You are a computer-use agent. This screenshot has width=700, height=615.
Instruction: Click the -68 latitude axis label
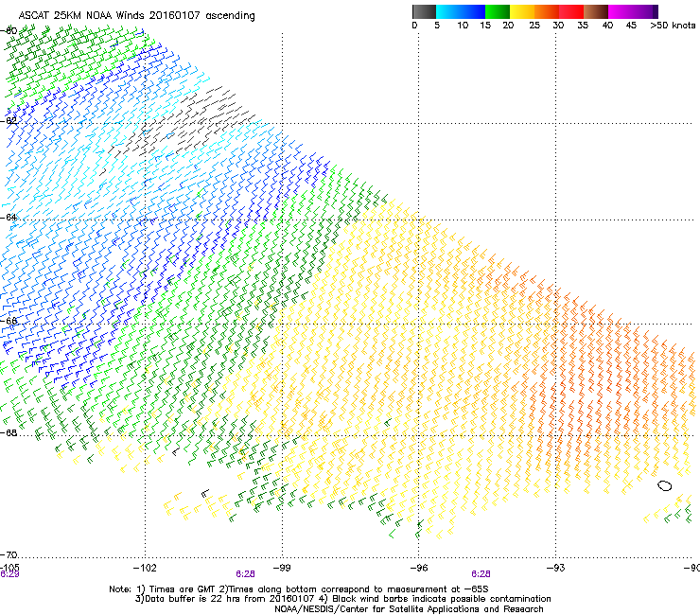pyautogui.click(x=9, y=432)
